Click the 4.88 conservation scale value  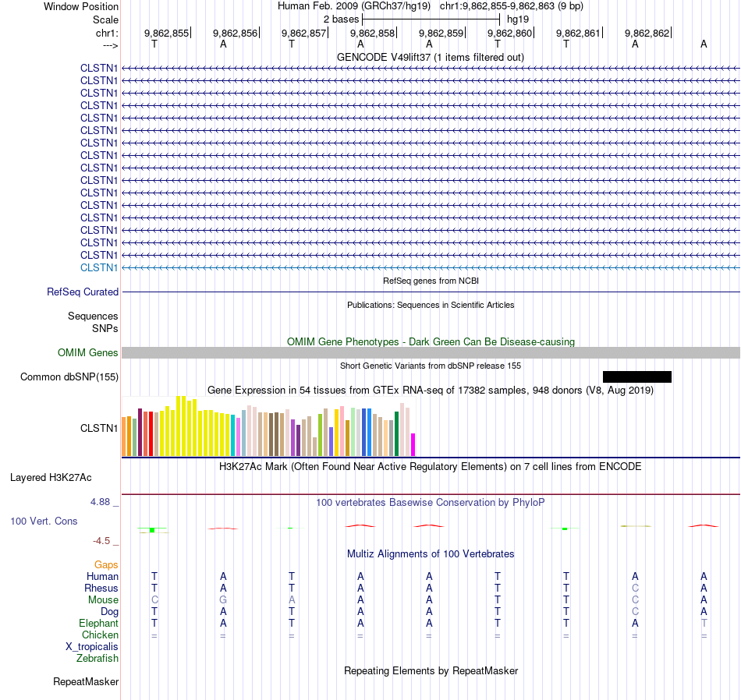coord(100,502)
